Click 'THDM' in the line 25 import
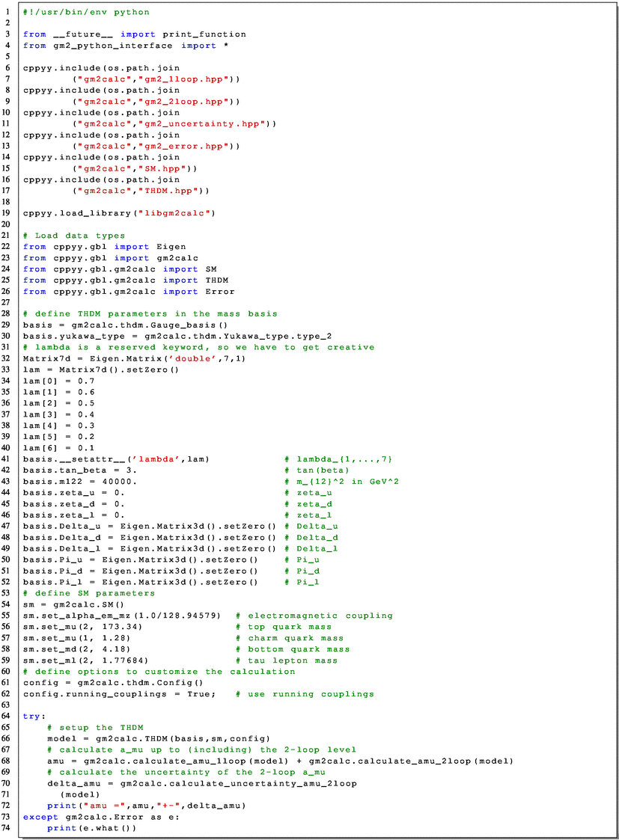The height and width of the screenshot is (840, 619). (217, 280)
